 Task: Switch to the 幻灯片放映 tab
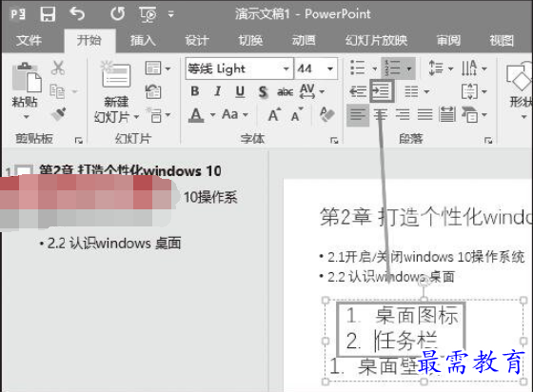pos(376,40)
